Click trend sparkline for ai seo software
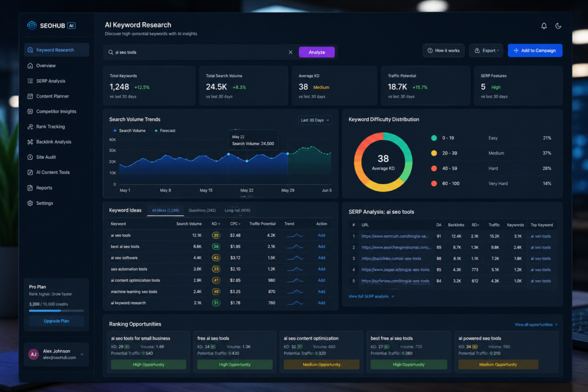This screenshot has height=392, width=588. 295,258
